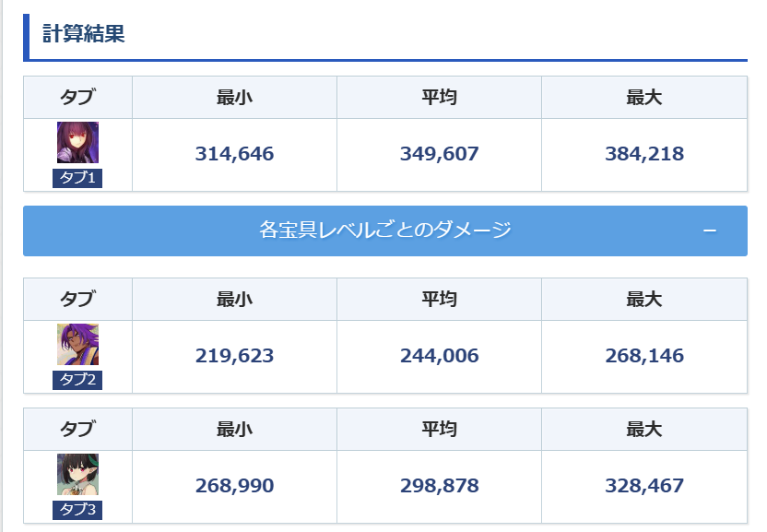Collapse the 各宝具レベルごとのダメージ section
The width and height of the screenshot is (767, 532).
pos(384,230)
